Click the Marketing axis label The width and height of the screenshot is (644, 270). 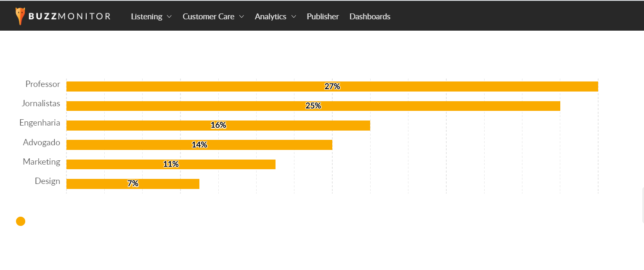pos(41,162)
